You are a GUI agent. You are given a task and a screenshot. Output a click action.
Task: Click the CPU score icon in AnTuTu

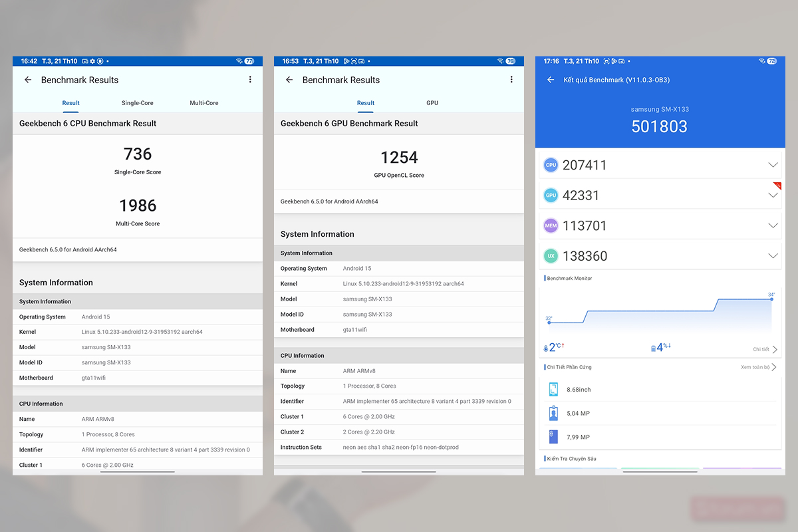(551, 164)
